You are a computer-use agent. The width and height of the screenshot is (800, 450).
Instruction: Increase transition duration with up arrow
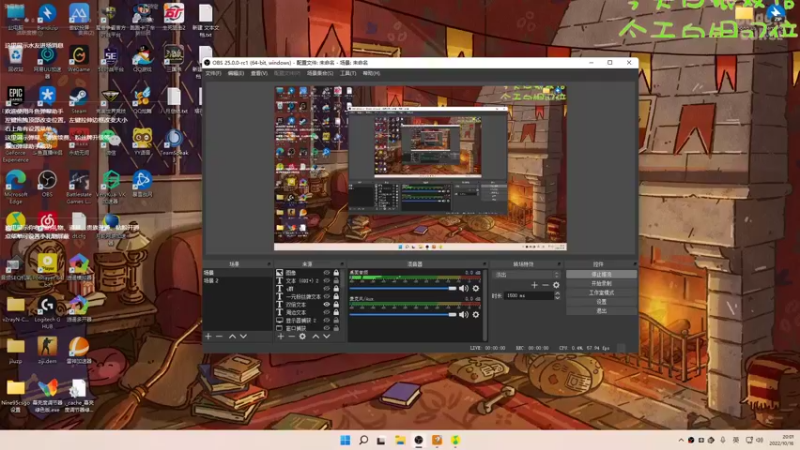[557, 293]
